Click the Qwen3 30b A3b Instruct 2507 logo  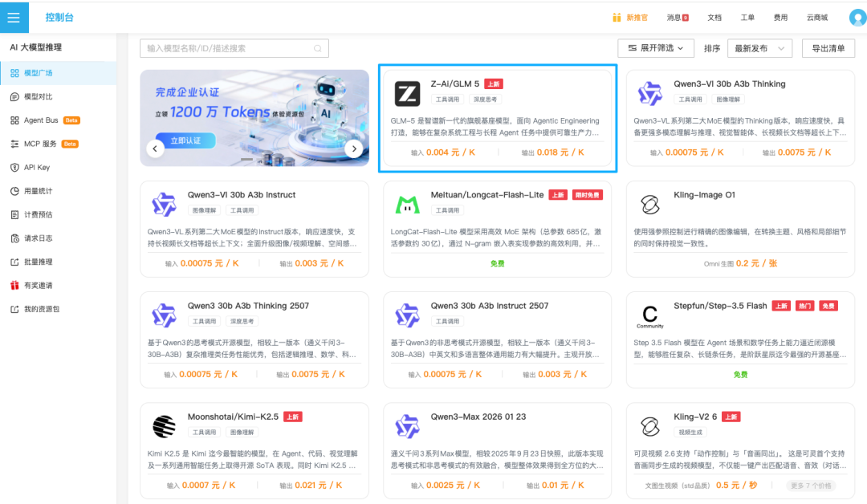coord(408,315)
